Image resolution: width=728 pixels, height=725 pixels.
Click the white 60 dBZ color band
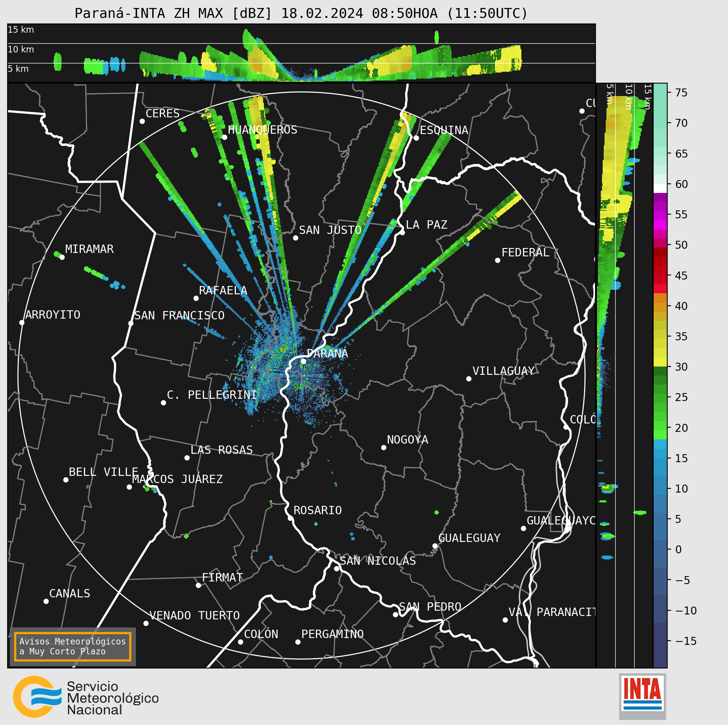pos(660,188)
